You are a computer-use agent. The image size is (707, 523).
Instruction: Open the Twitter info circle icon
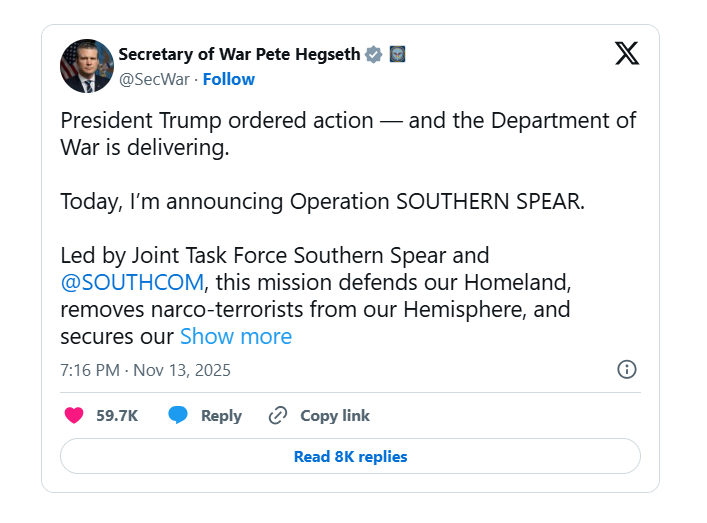pyautogui.click(x=627, y=370)
